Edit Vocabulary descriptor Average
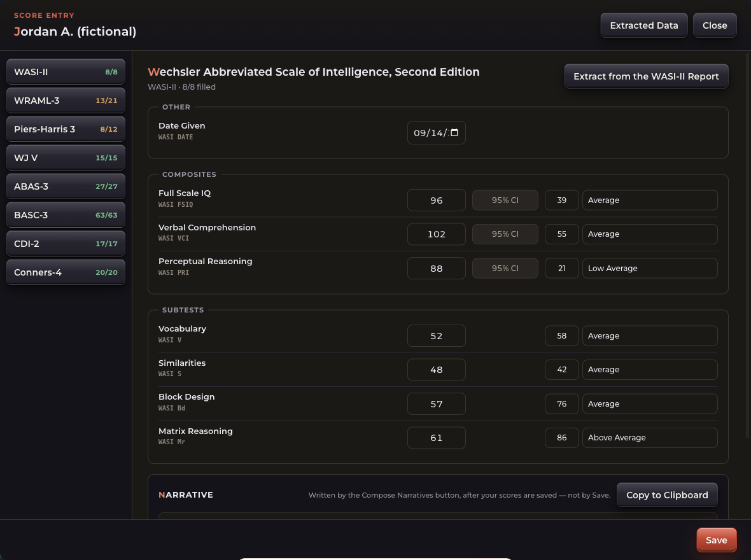The width and height of the screenshot is (751, 560). click(649, 336)
